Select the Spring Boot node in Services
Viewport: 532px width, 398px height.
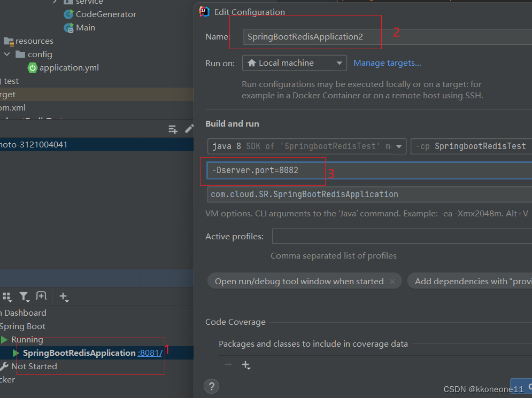point(22,326)
